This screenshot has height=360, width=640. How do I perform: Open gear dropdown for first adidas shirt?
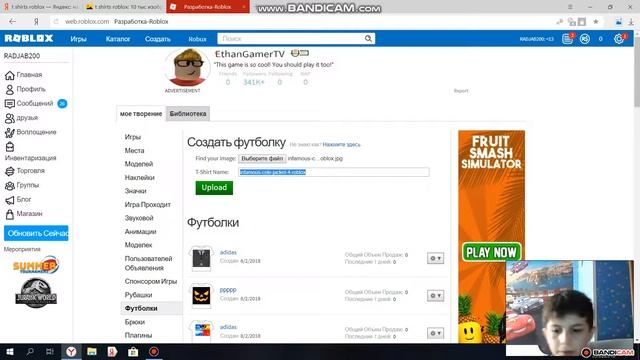point(436,258)
